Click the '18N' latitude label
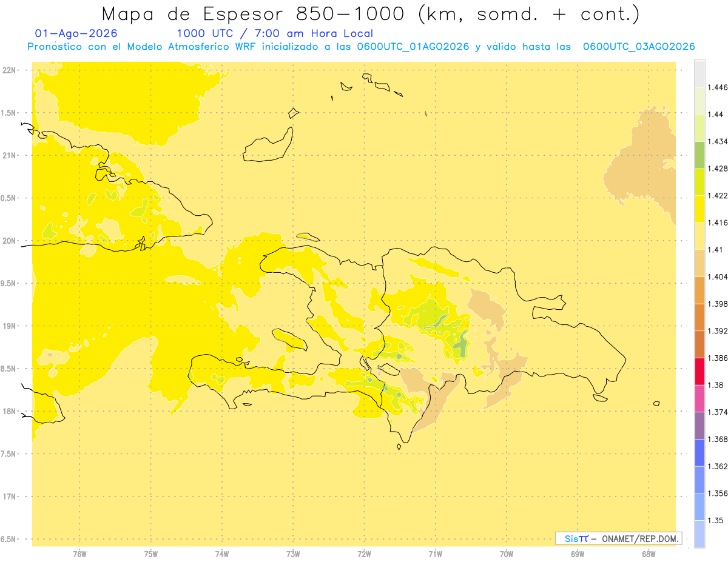Image resolution: width=728 pixels, height=562 pixels. pyautogui.click(x=9, y=411)
